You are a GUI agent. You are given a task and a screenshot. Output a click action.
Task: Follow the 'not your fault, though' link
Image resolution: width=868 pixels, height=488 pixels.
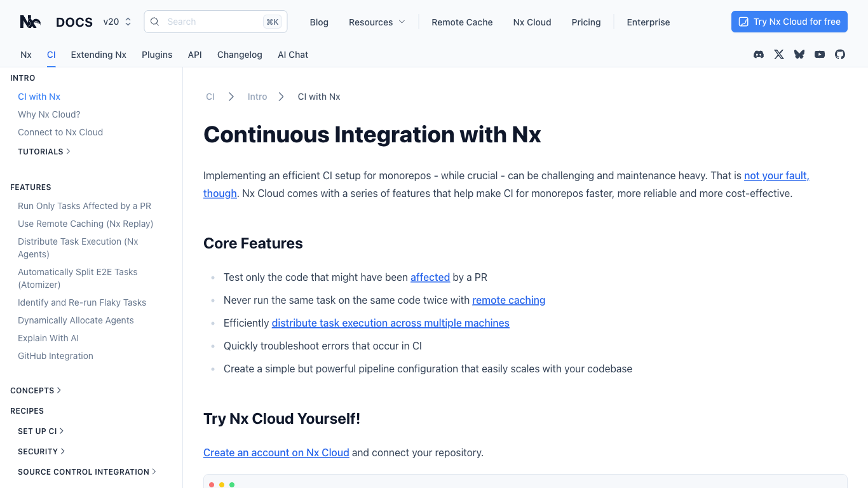pyautogui.click(x=776, y=175)
